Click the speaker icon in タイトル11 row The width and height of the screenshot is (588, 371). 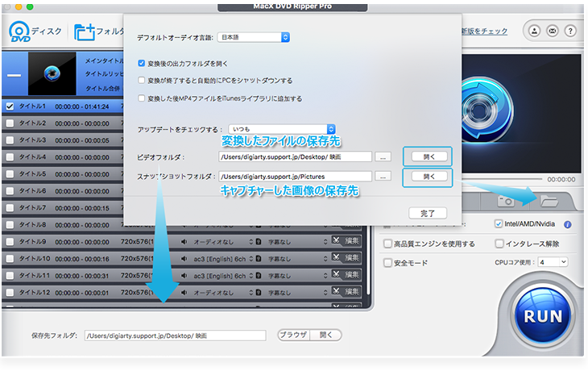pos(184,276)
